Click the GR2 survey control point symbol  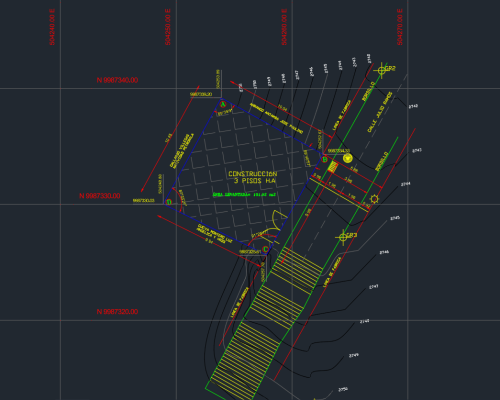381,70
